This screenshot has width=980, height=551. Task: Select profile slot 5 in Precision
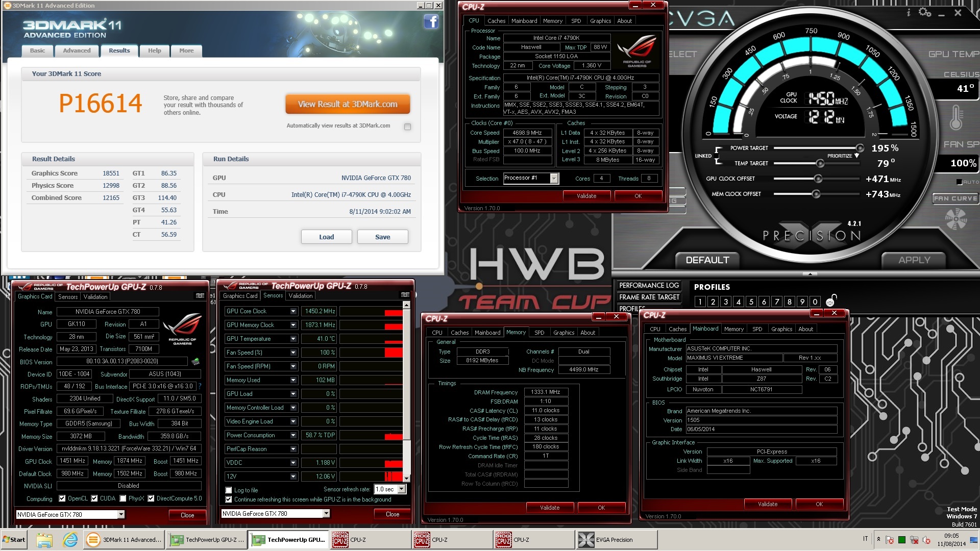[x=751, y=302]
